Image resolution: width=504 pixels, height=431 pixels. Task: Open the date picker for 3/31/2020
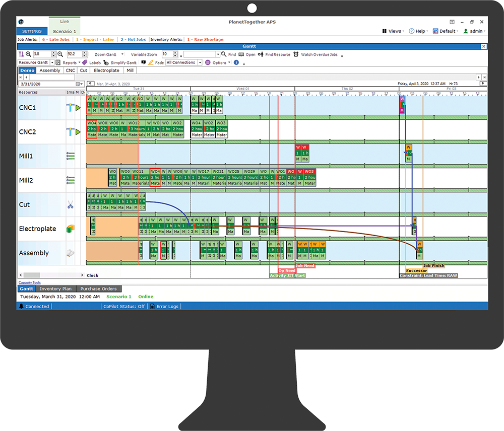tap(79, 84)
